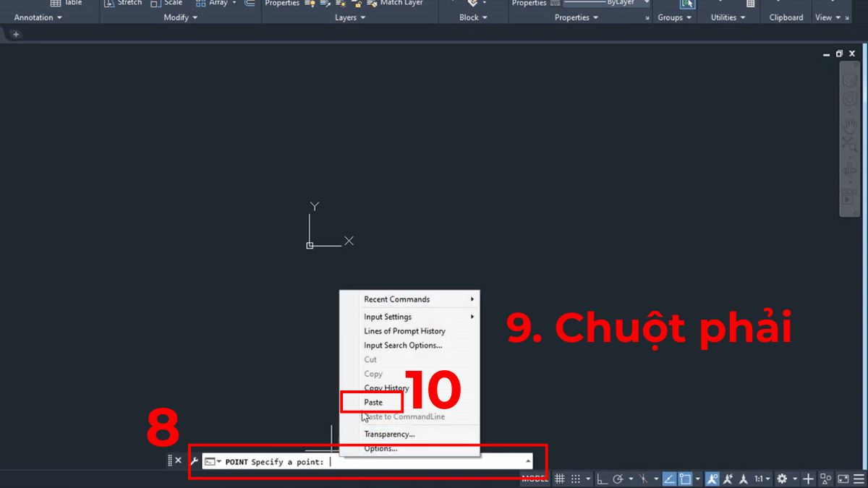Open the customization gear in status bar
868x488 pixels.
783,479
